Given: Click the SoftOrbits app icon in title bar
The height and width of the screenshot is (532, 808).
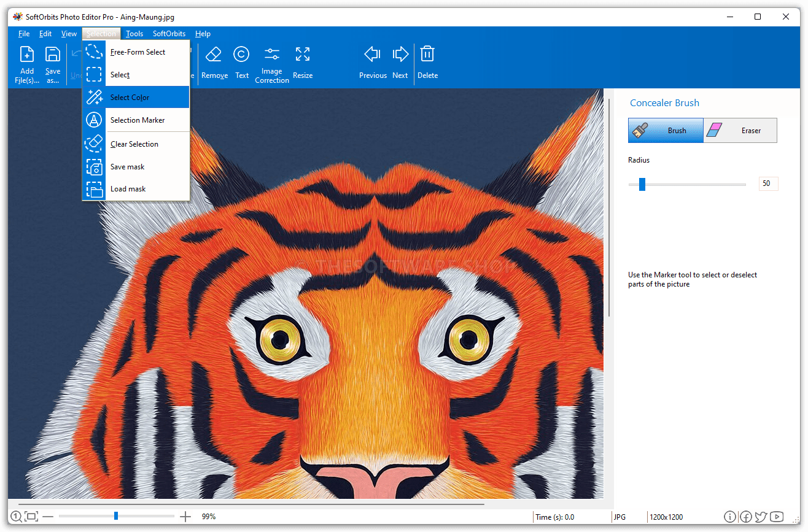Looking at the screenshot, I should [x=18, y=17].
